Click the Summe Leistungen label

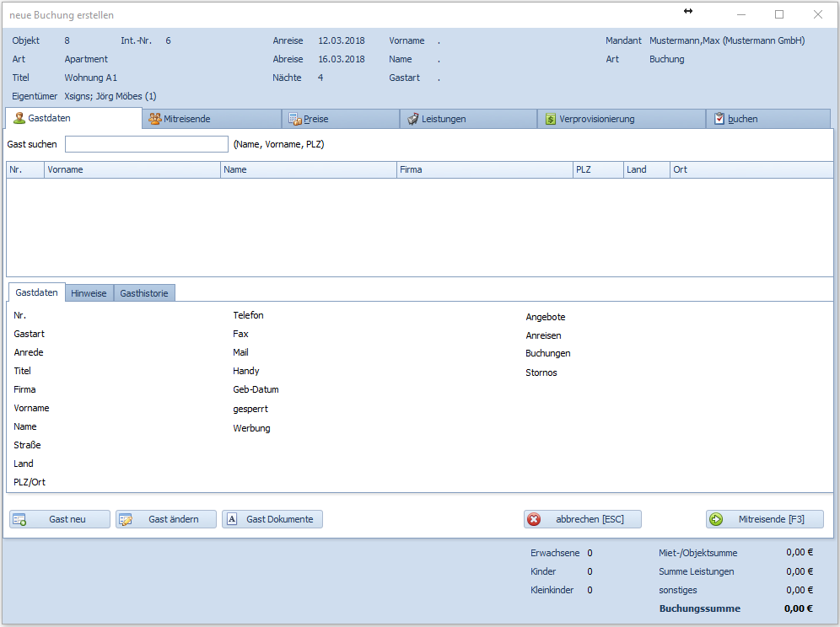(697, 572)
